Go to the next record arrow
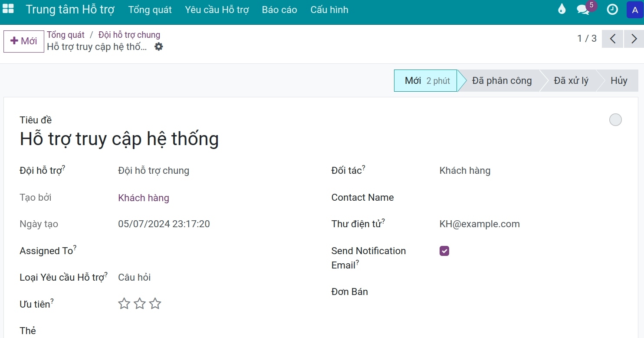 point(634,39)
